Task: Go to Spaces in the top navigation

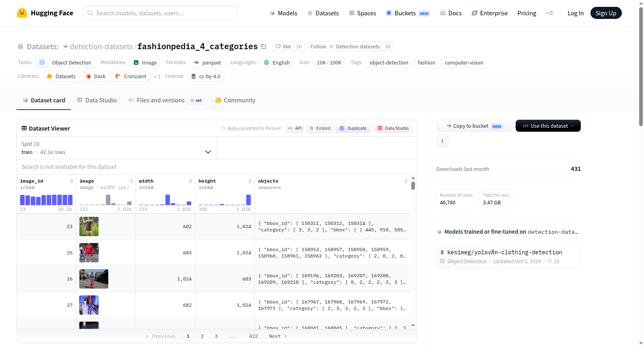Action: coord(363,13)
